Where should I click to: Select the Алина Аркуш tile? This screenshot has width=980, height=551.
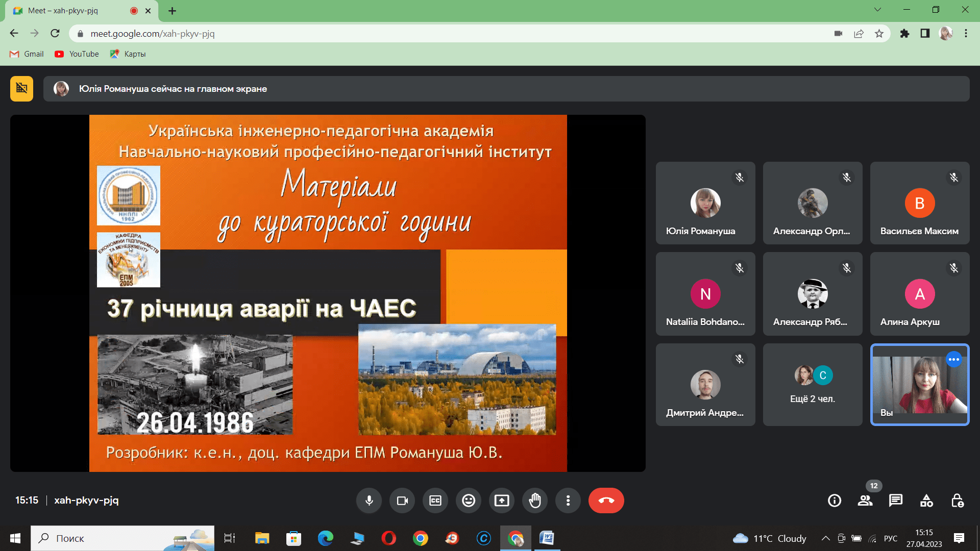[920, 294]
